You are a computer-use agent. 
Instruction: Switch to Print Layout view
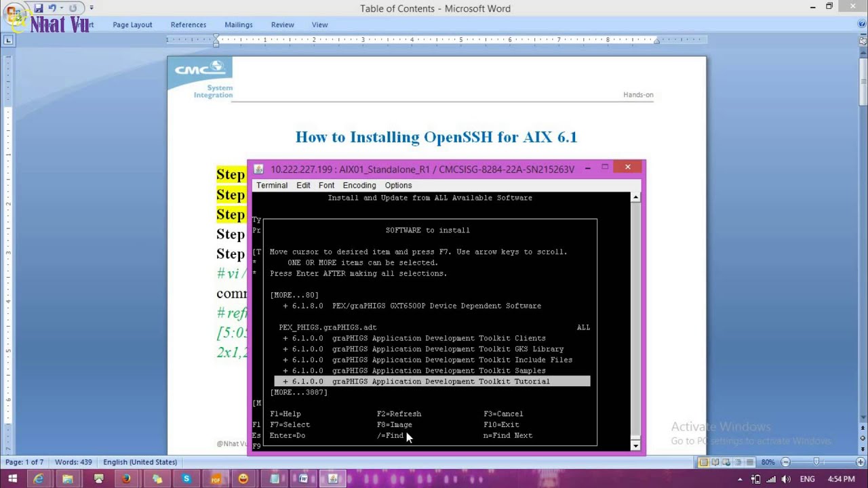(x=704, y=462)
